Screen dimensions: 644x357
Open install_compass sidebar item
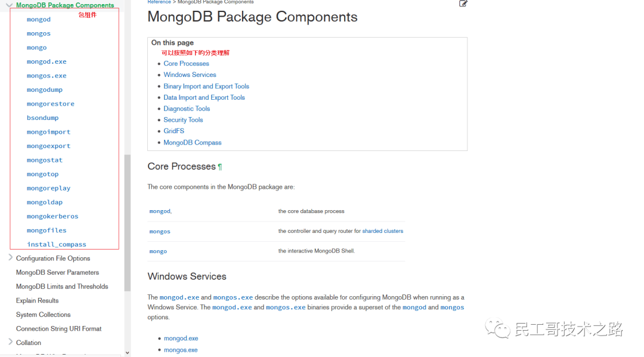point(56,244)
